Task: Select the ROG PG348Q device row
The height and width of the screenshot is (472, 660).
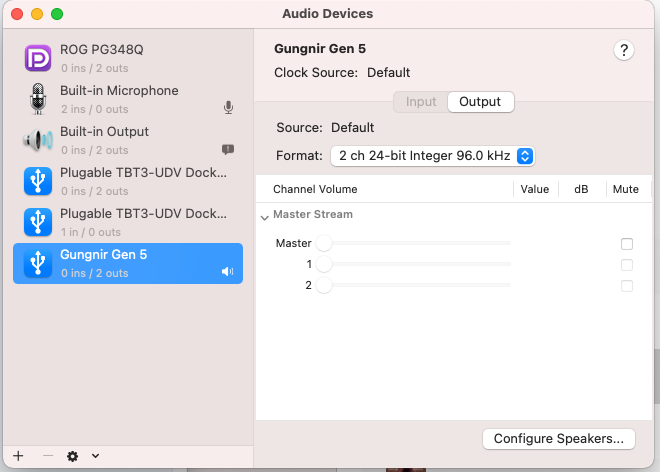Action: (x=128, y=58)
